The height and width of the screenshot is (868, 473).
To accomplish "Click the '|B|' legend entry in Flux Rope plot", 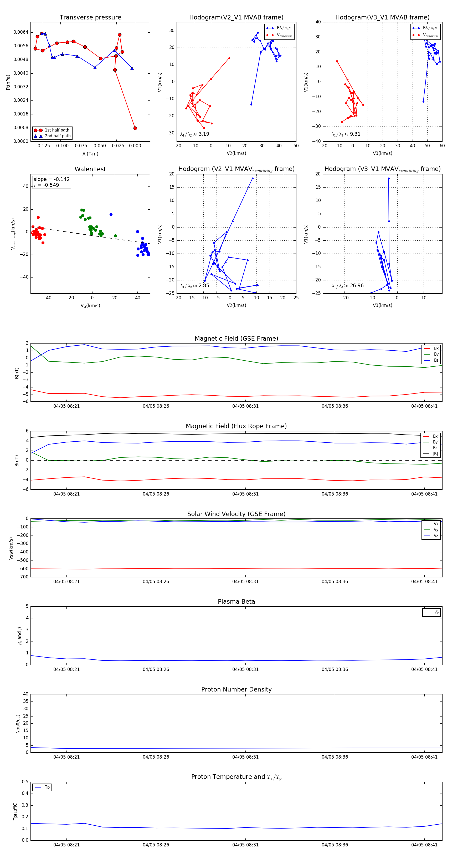I will pos(431,454).
